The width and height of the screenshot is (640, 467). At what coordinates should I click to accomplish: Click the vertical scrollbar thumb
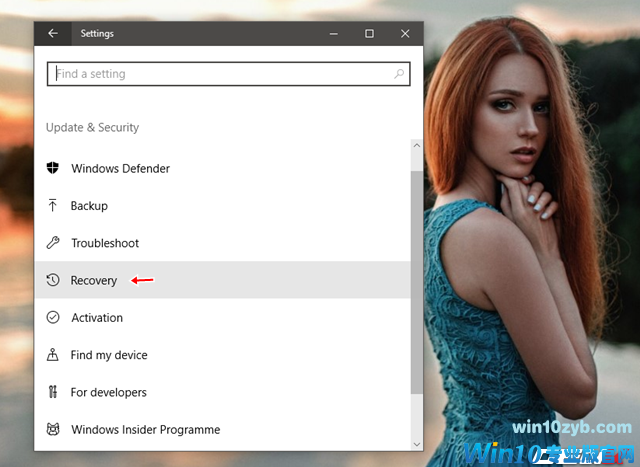point(417,282)
